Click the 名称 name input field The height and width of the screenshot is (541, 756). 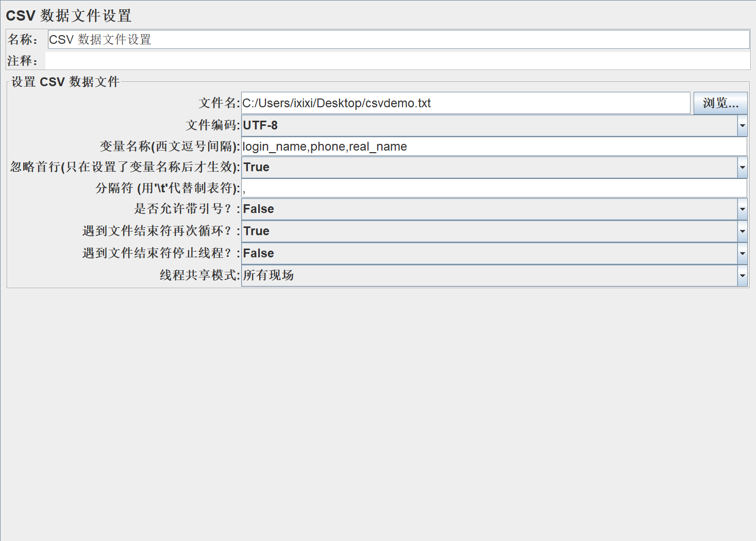(398, 40)
